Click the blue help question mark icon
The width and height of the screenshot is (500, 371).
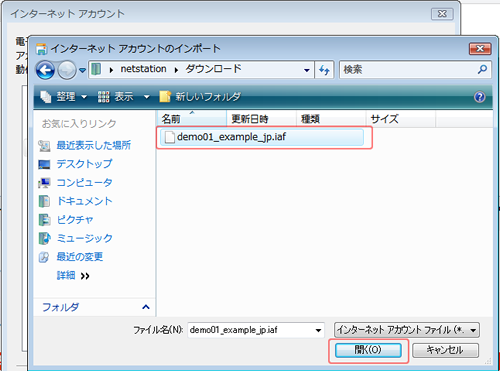[479, 97]
